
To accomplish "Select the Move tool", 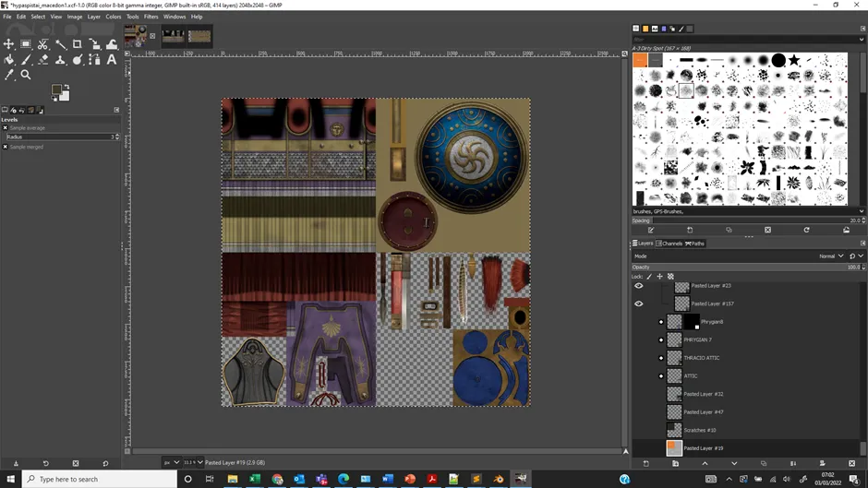I will pyautogui.click(x=9, y=43).
